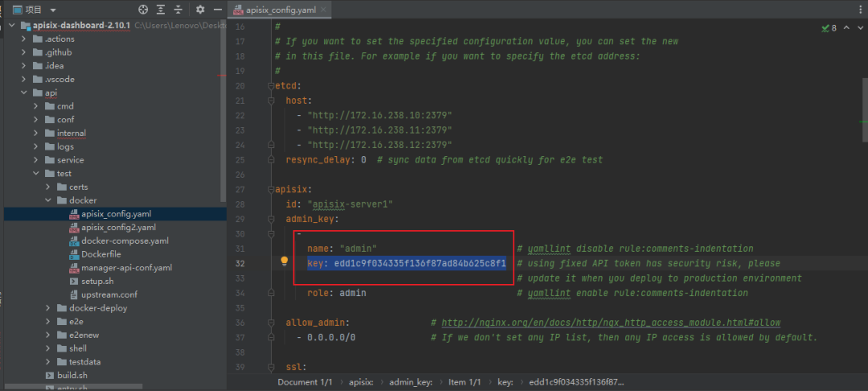Click editor vertical scrollbar thumb

[864, 109]
